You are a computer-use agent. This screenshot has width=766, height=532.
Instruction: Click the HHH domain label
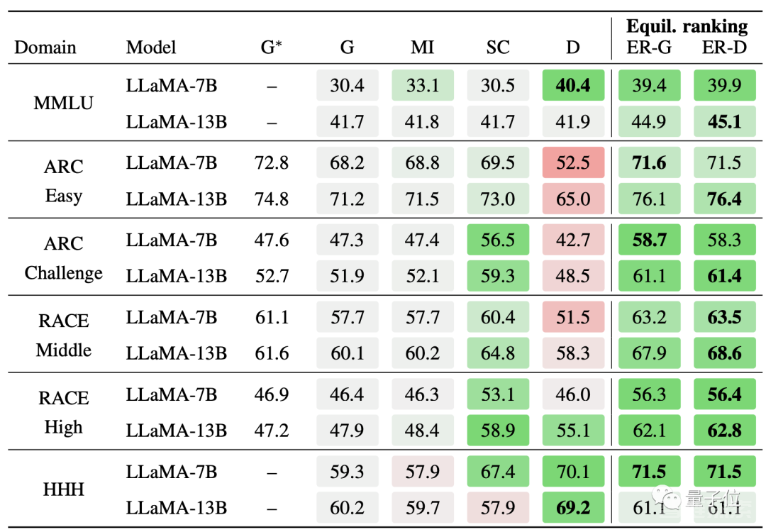pos(63,490)
